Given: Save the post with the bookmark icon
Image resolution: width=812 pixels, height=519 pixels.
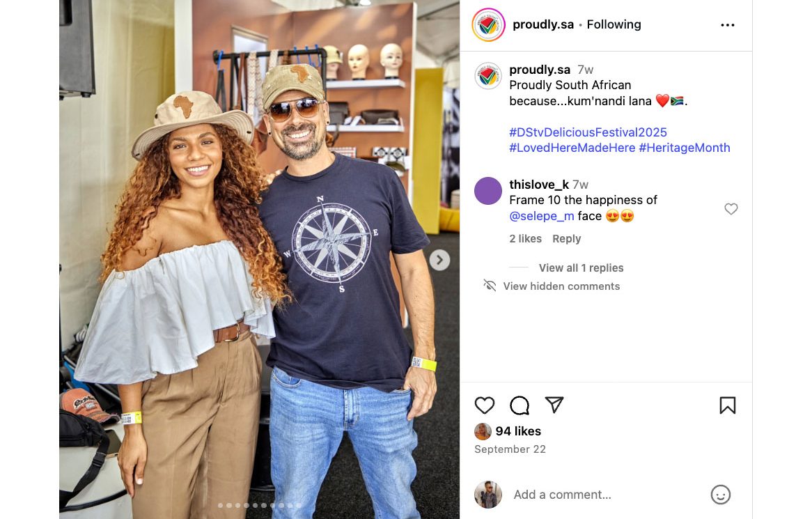Looking at the screenshot, I should (728, 405).
